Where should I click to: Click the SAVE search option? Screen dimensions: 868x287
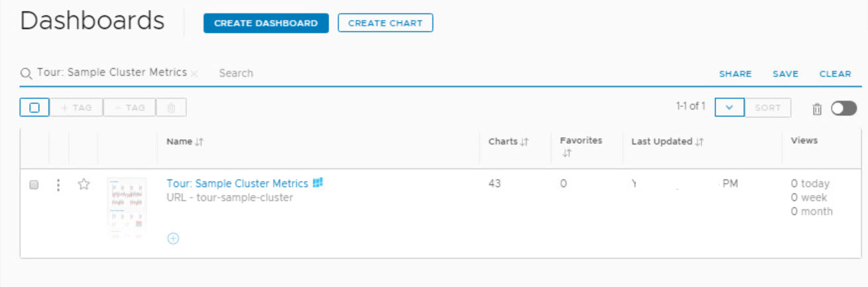click(x=785, y=74)
